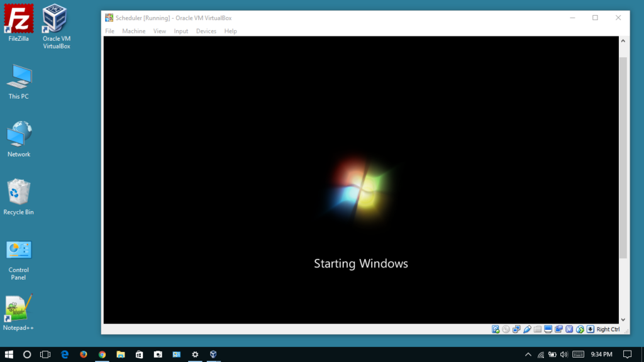Select the Recycle Bin desktop icon

click(x=18, y=197)
